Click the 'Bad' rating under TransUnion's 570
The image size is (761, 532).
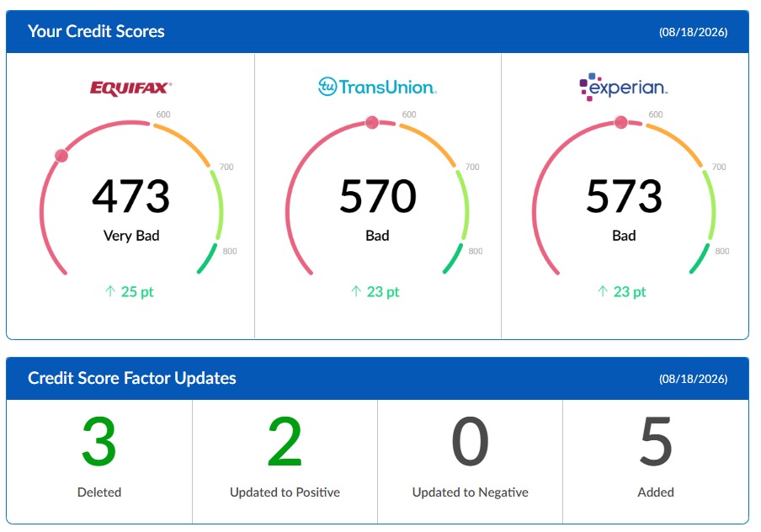(377, 236)
